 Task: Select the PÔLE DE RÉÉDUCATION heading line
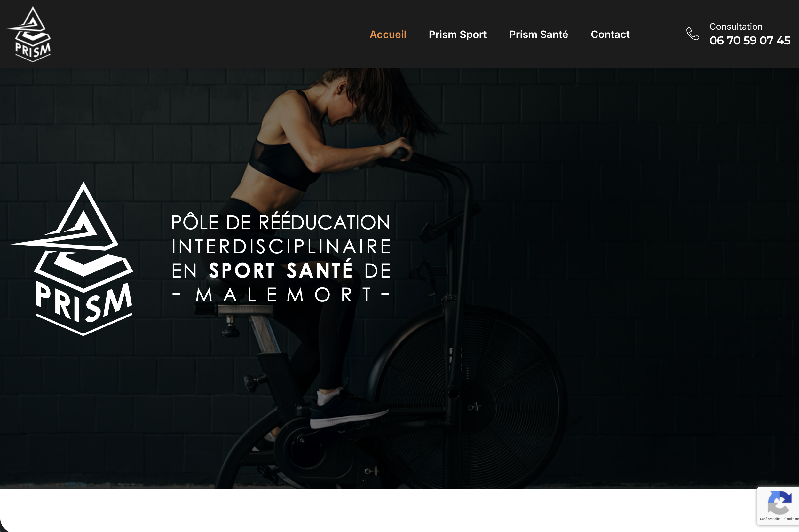pos(281,222)
